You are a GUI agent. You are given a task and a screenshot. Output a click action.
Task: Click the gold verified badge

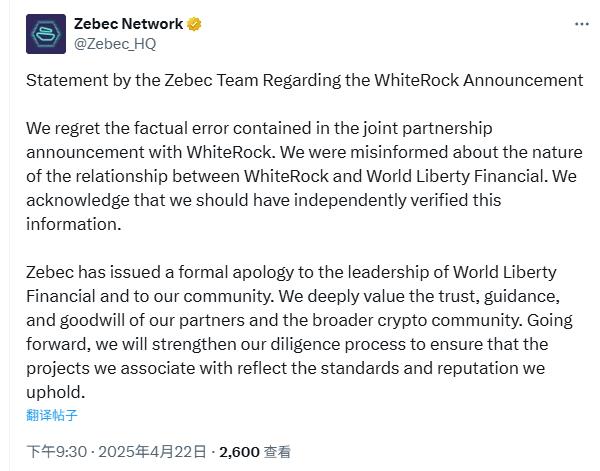pyautogui.click(x=194, y=24)
